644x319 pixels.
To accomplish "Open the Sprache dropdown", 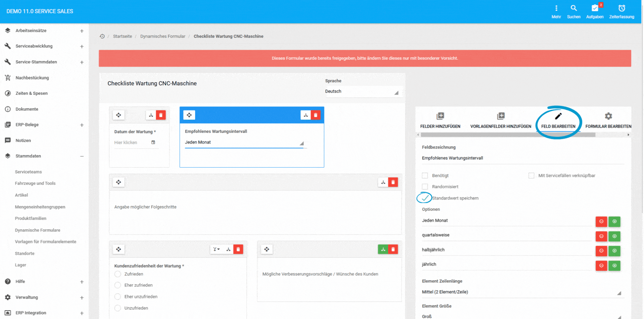I will click(x=362, y=92).
